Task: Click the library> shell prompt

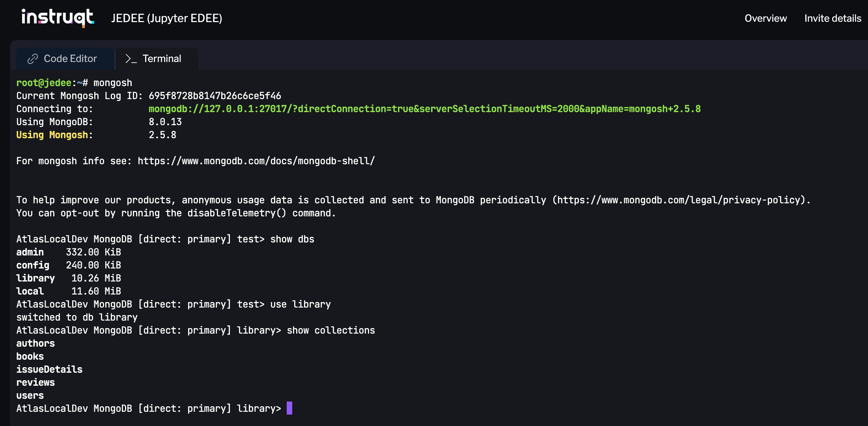Action: [259, 408]
